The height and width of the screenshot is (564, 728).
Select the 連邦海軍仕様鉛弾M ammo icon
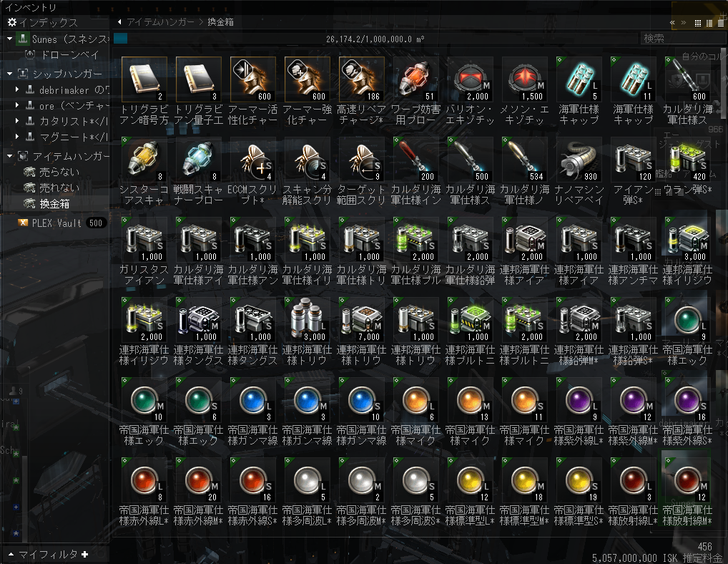[579, 320]
